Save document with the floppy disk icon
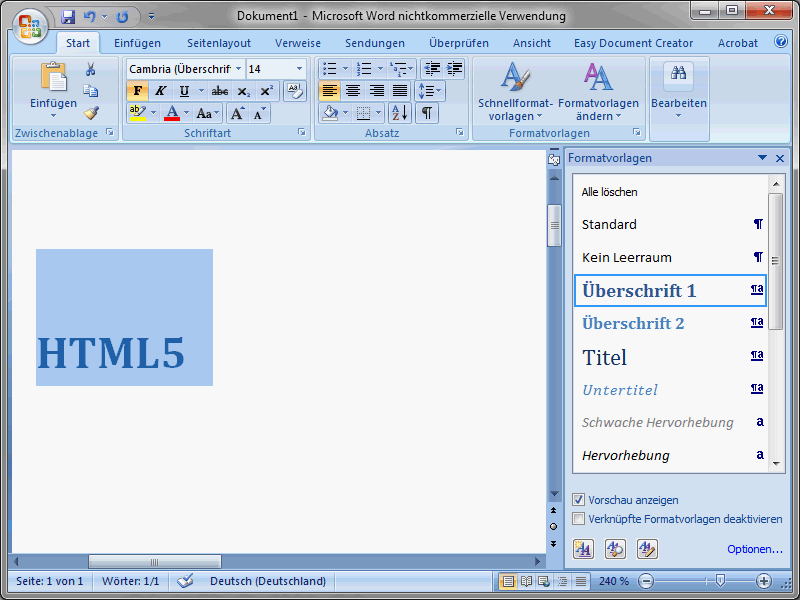This screenshot has height=600, width=800. [68, 17]
